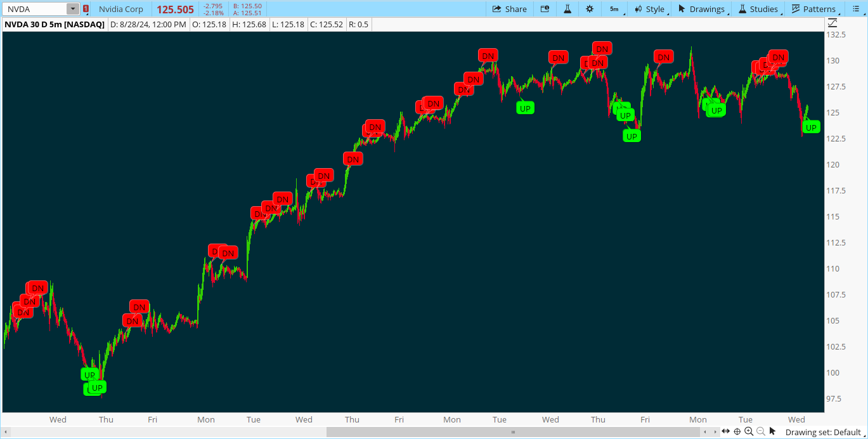
Task: Click the 132.5 price axis label
Action: coord(837,34)
